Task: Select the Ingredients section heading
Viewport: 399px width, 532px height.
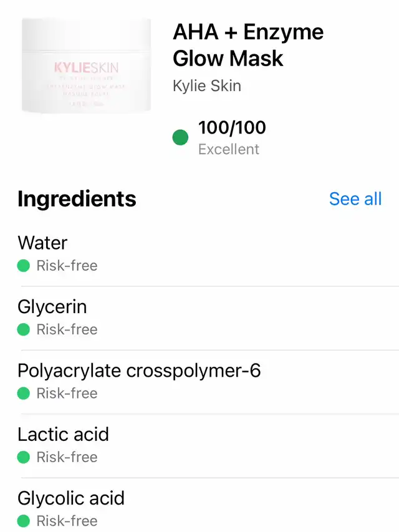Action: click(x=77, y=199)
